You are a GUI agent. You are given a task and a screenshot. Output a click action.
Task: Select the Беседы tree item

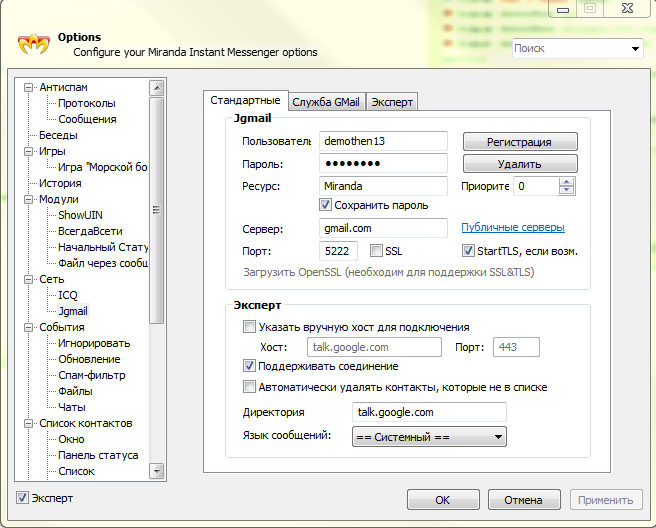(x=58, y=135)
